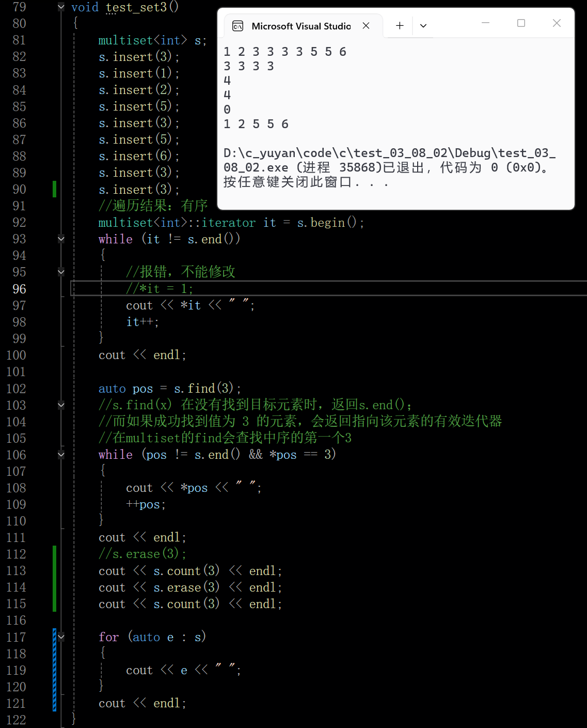The height and width of the screenshot is (728, 587).
Task: Click console output '1 2 3 3 3 3 5 5 6'
Action: (285, 52)
